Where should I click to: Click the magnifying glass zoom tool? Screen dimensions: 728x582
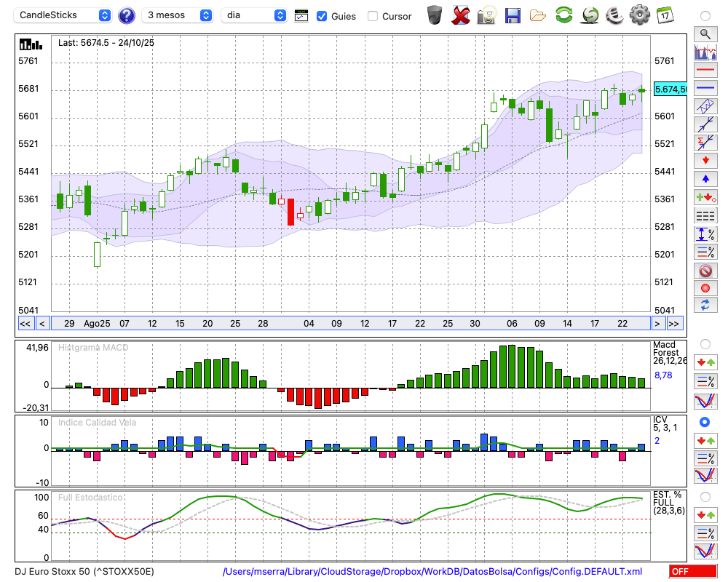705,33
